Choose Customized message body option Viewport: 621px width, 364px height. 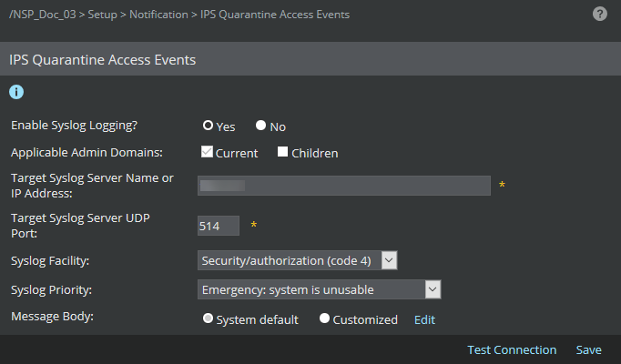click(324, 318)
